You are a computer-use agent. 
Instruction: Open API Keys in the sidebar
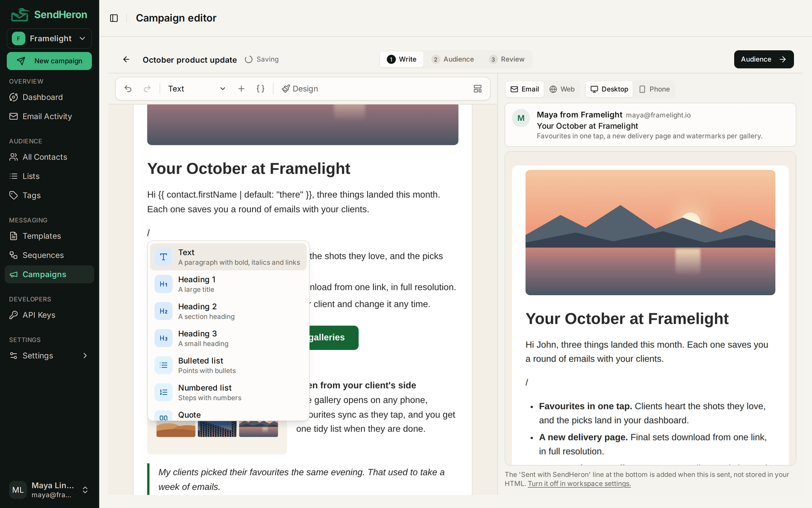49,315
